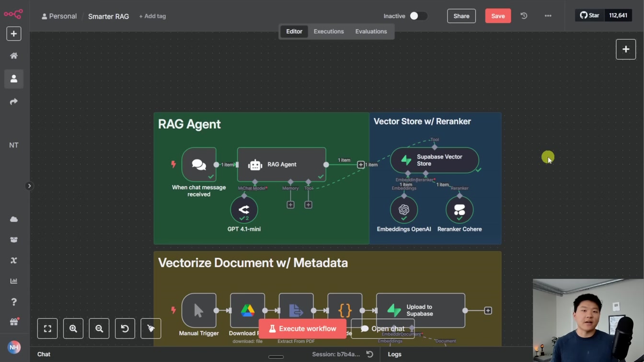The height and width of the screenshot is (362, 644).
Task: Click the Execute workflow button
Action: [x=302, y=329]
